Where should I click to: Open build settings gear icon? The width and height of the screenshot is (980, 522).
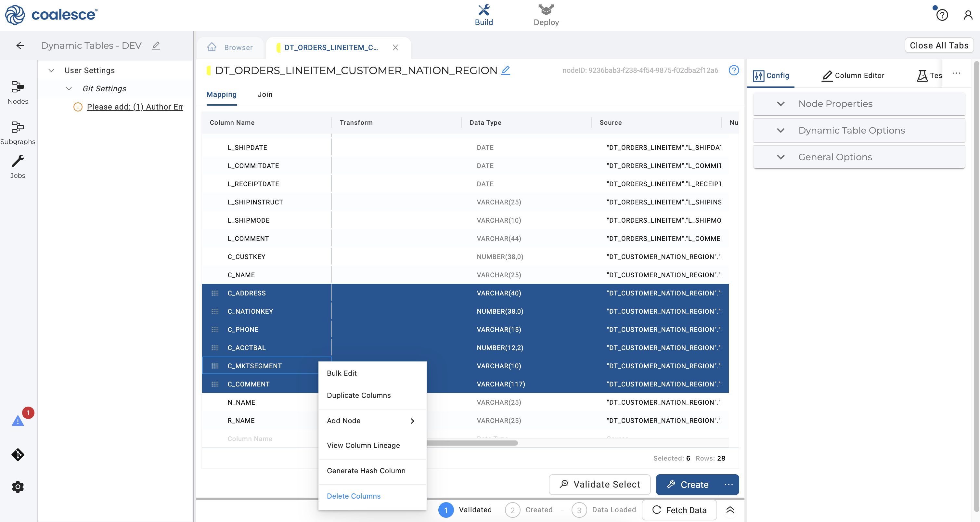(x=18, y=487)
